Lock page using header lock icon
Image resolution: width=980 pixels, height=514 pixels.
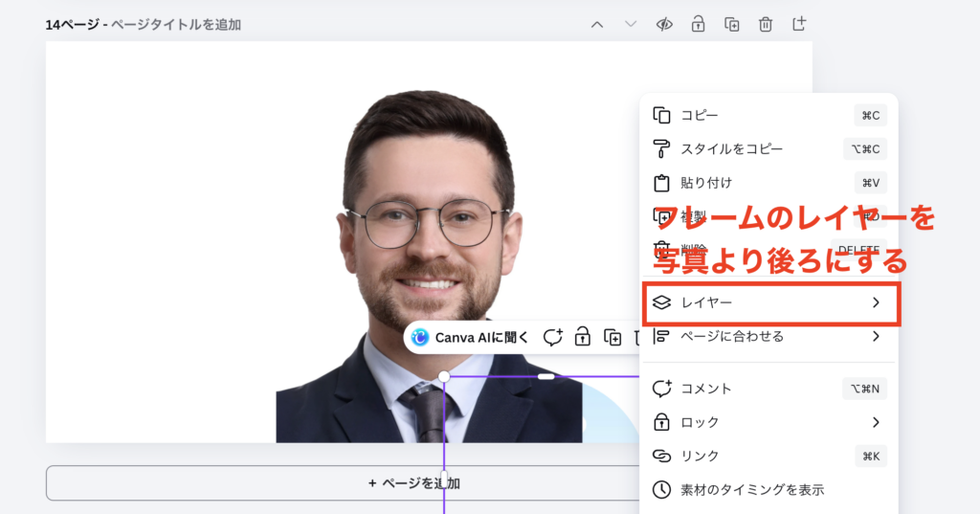click(x=699, y=24)
